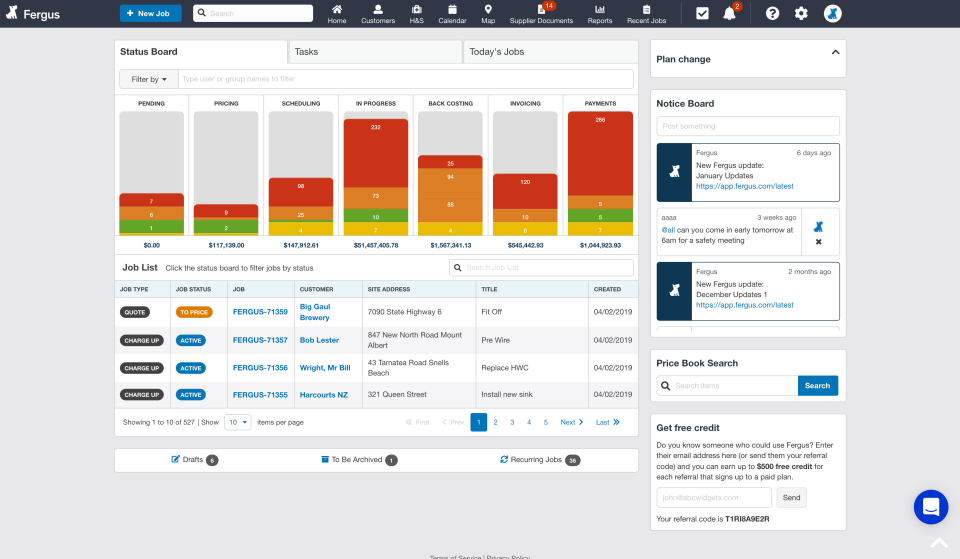Switch to the Today's Jobs tab

coord(550,52)
